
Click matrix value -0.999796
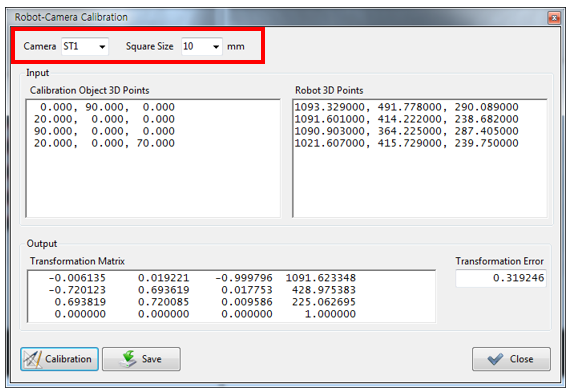point(244,278)
